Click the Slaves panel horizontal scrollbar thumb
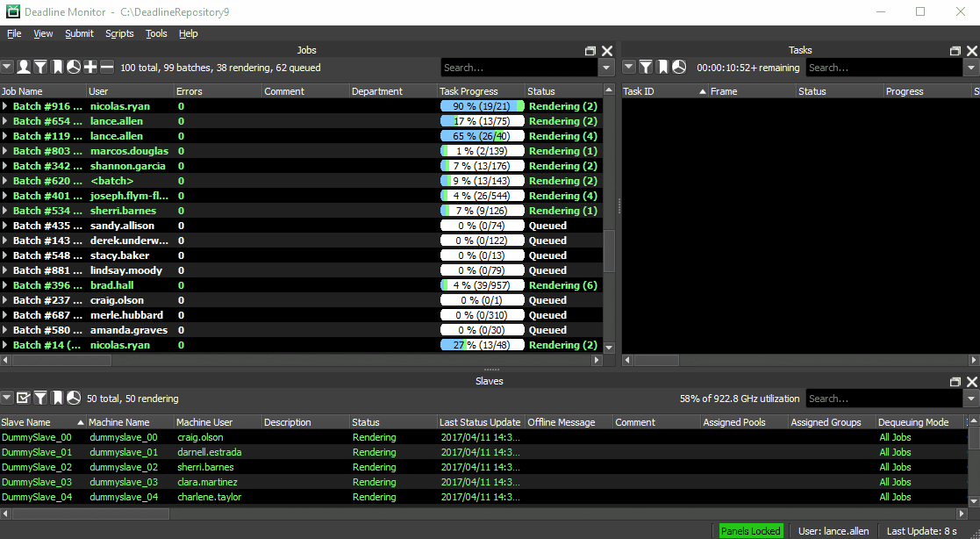980x539 pixels. tap(90, 514)
